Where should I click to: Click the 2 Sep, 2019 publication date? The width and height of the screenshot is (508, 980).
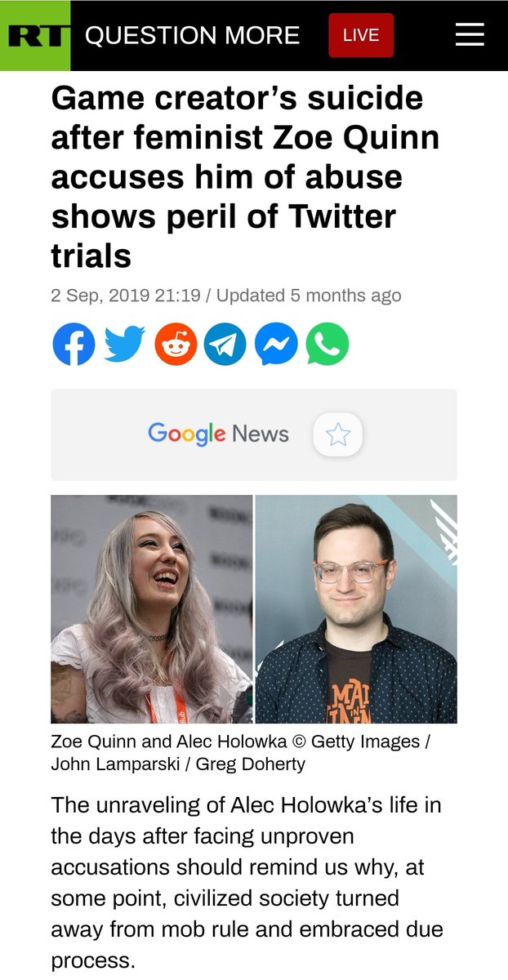tap(126, 296)
